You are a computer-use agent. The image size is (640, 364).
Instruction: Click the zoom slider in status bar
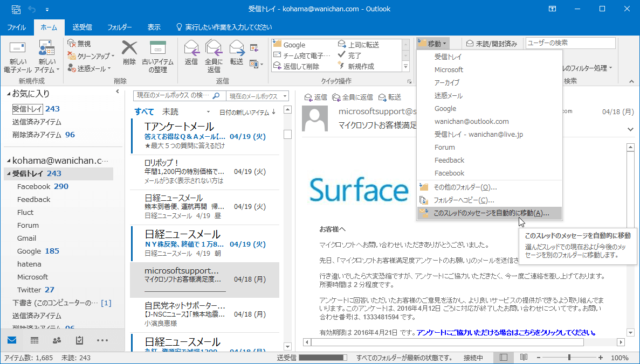[x=569, y=358]
